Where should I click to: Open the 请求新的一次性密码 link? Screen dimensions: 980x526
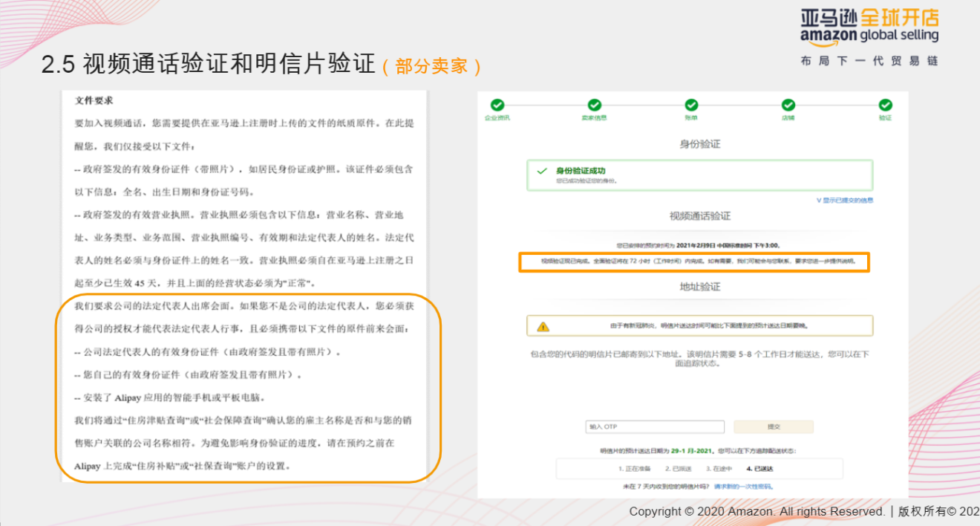coord(745,486)
